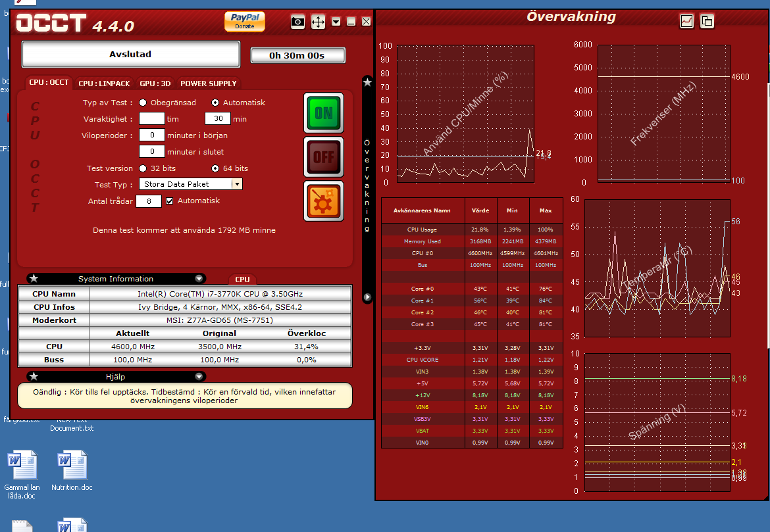This screenshot has width=770, height=532.
Task: Click the copy windows icon in Övervakning
Action: click(707, 21)
